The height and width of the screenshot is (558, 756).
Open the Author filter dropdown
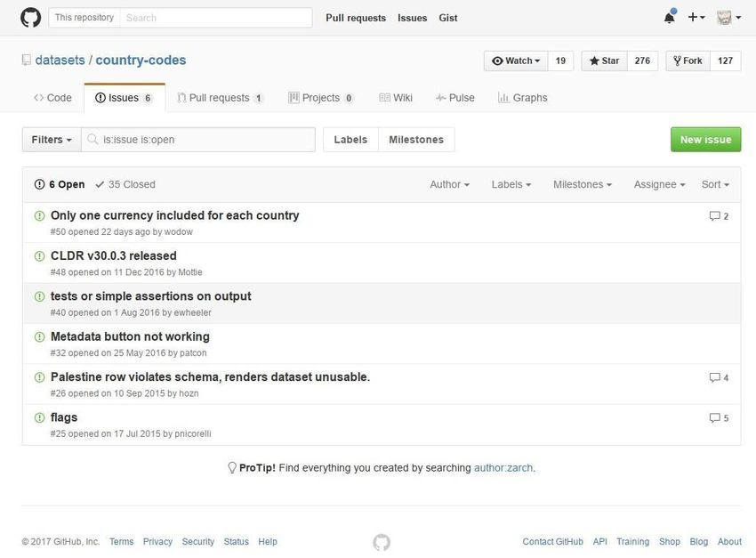[x=449, y=185]
